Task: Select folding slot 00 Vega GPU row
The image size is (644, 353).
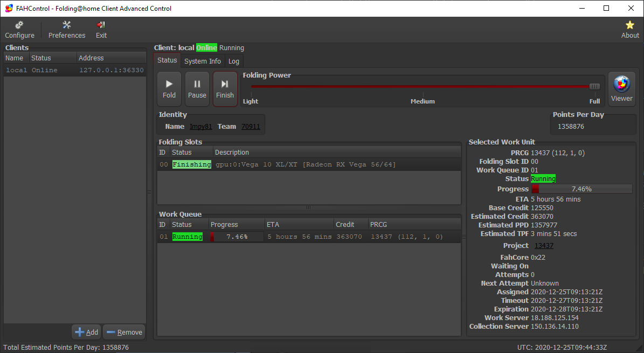Action: click(309, 164)
